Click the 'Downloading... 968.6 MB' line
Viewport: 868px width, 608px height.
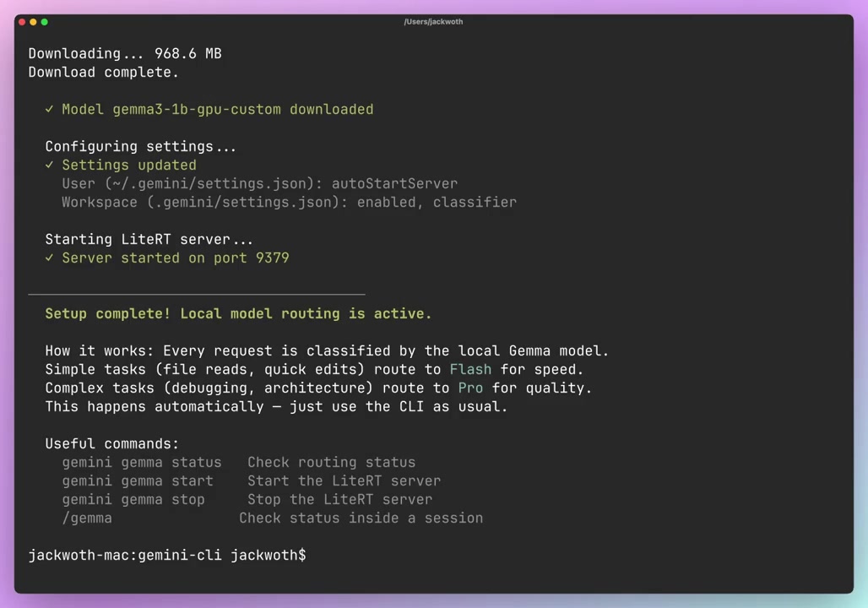coord(125,54)
